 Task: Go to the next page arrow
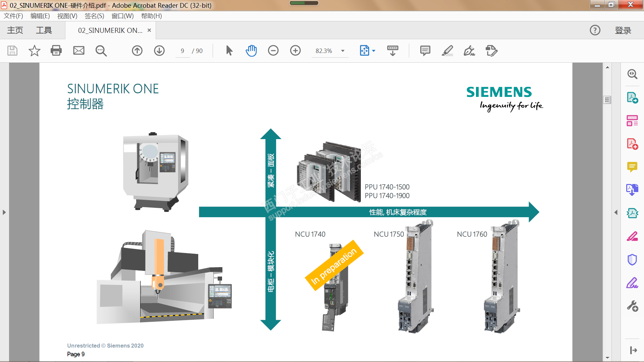tap(159, 51)
